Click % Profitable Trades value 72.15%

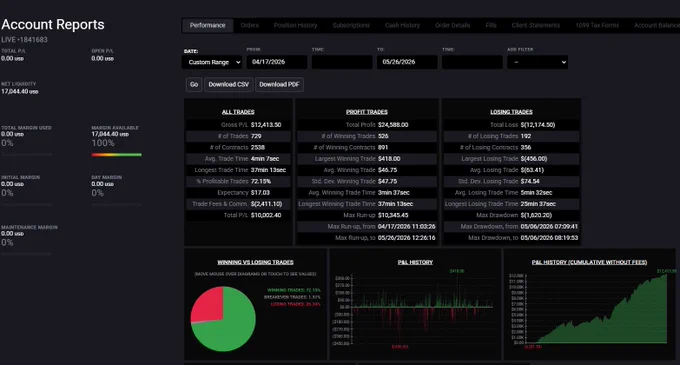261,181
